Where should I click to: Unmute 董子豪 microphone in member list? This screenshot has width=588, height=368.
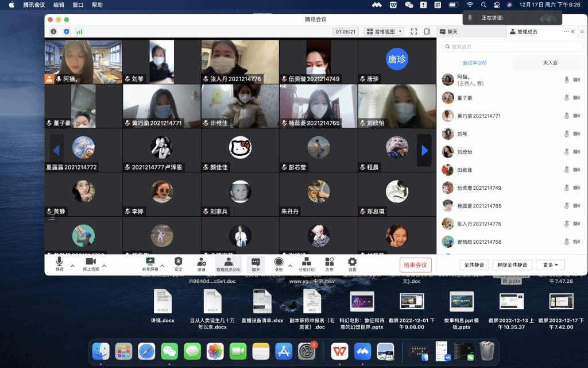coord(567,98)
